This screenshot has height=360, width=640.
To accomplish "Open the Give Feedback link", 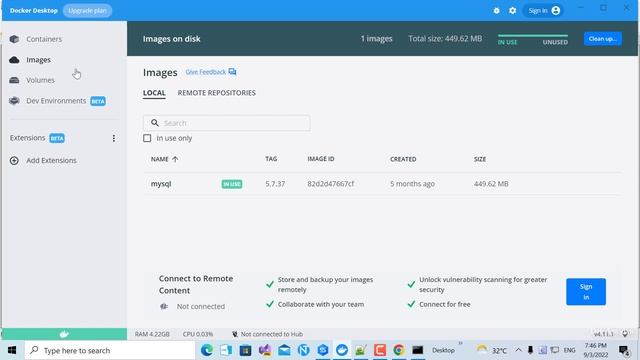I will pyautogui.click(x=205, y=72).
